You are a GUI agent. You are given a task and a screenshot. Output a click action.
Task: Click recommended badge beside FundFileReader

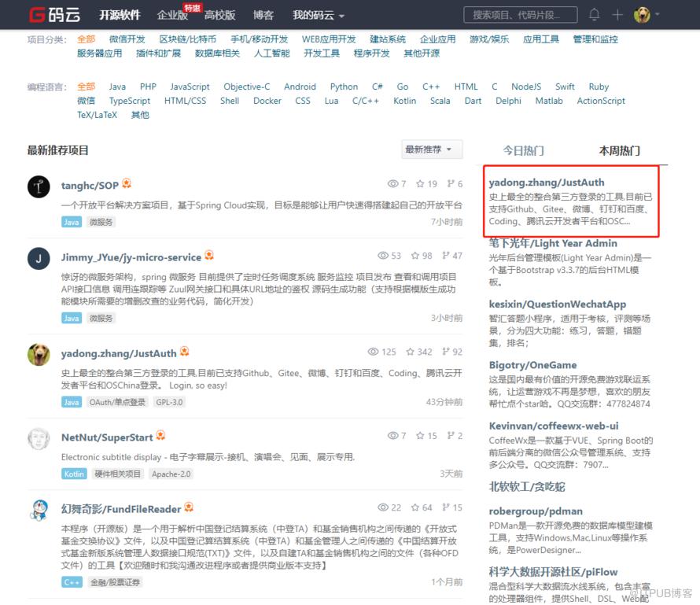(189, 507)
